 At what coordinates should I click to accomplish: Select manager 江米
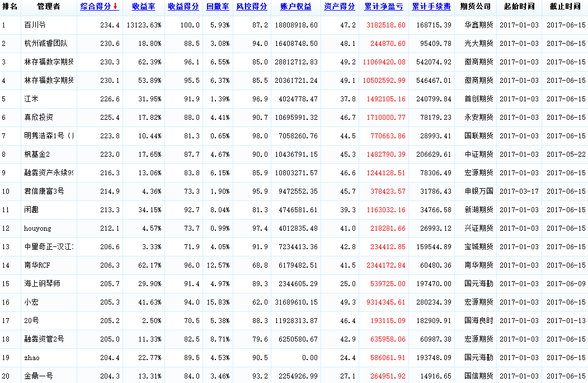tap(31, 99)
